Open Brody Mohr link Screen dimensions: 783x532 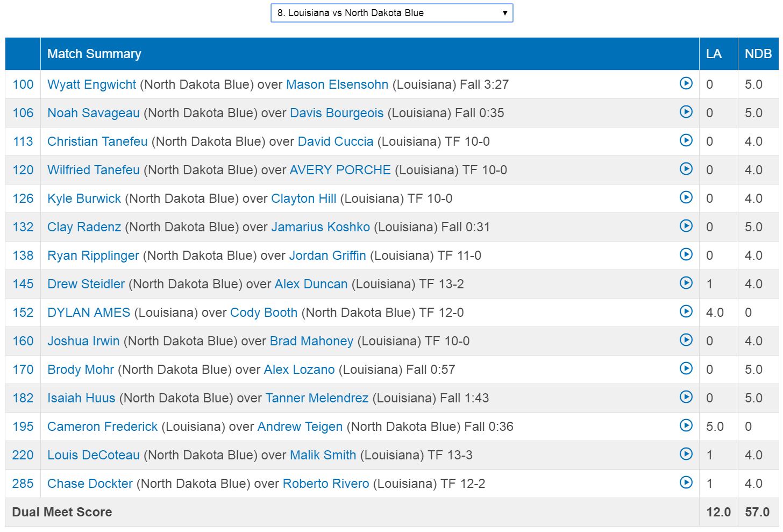tap(81, 370)
